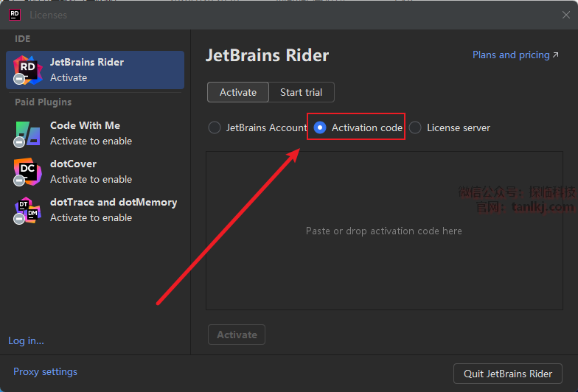Select the Code With Me entry label
Image resolution: width=578 pixels, height=392 pixels.
(85, 125)
